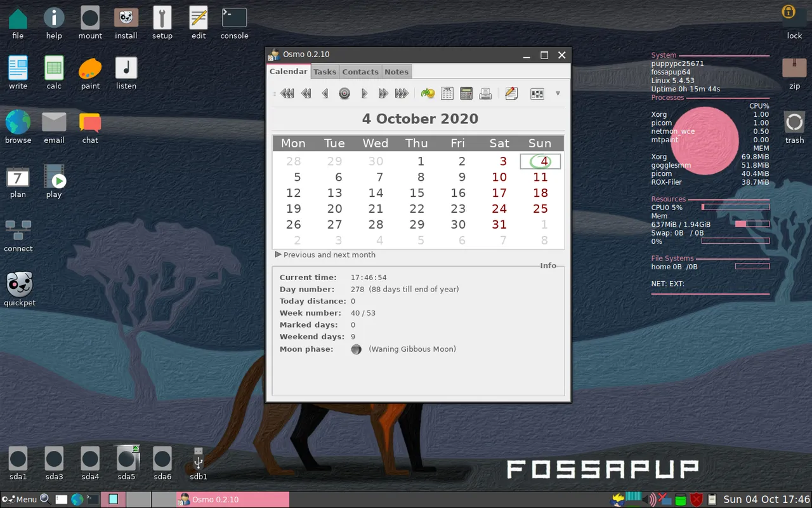Click '(Waning Gibbous Moon)' text
Image resolution: width=812 pixels, height=508 pixels.
tap(412, 349)
